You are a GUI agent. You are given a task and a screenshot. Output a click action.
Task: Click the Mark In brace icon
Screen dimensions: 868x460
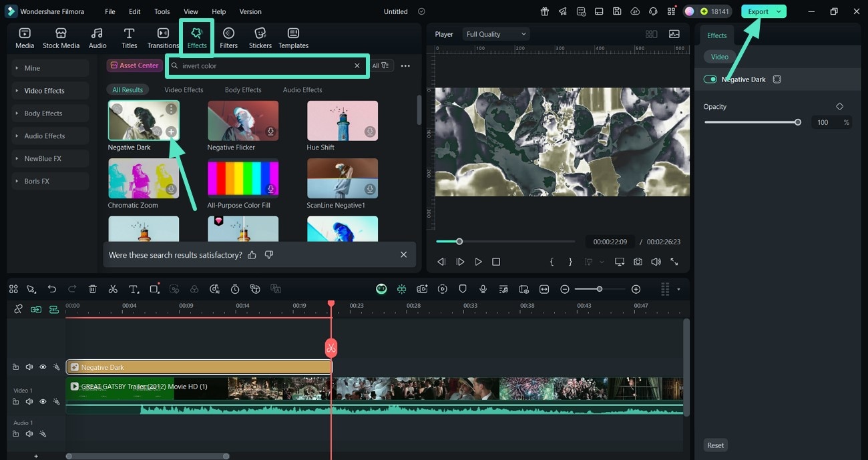(x=552, y=262)
